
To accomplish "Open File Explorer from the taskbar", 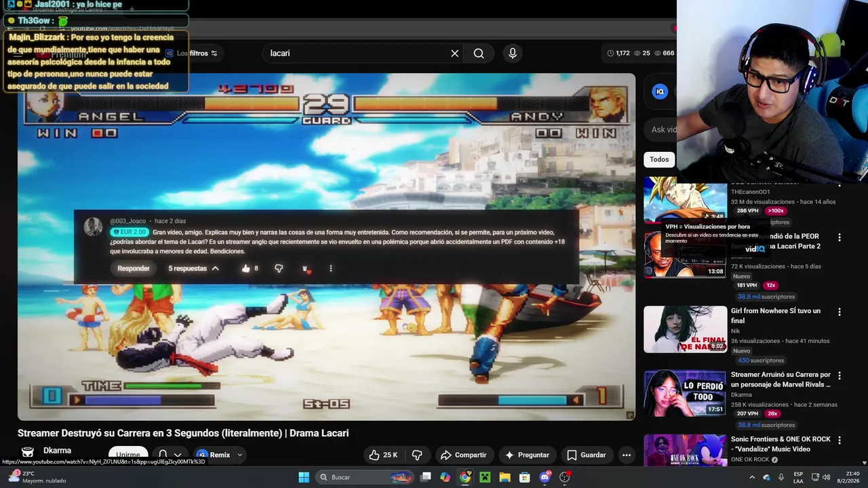I will point(505,477).
